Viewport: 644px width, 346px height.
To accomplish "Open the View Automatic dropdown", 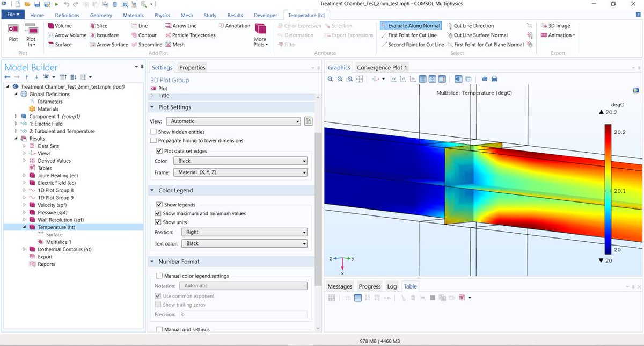I will click(x=233, y=121).
